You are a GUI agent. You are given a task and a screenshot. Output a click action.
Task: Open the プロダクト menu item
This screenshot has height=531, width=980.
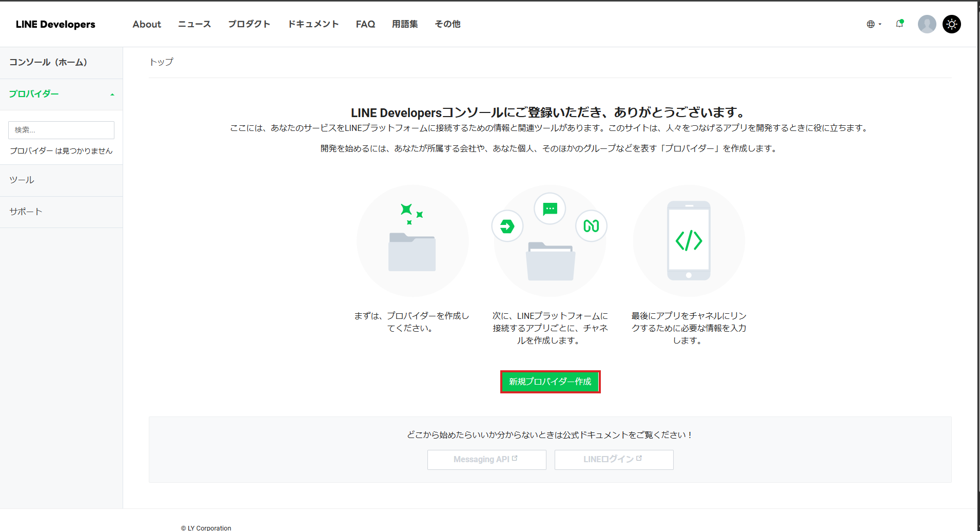(x=249, y=24)
